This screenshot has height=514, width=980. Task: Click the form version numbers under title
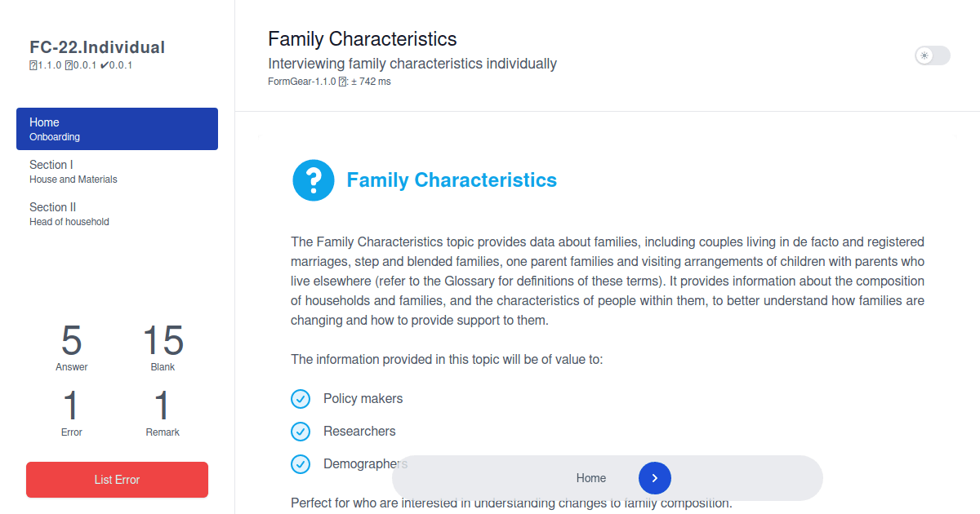pos(81,65)
